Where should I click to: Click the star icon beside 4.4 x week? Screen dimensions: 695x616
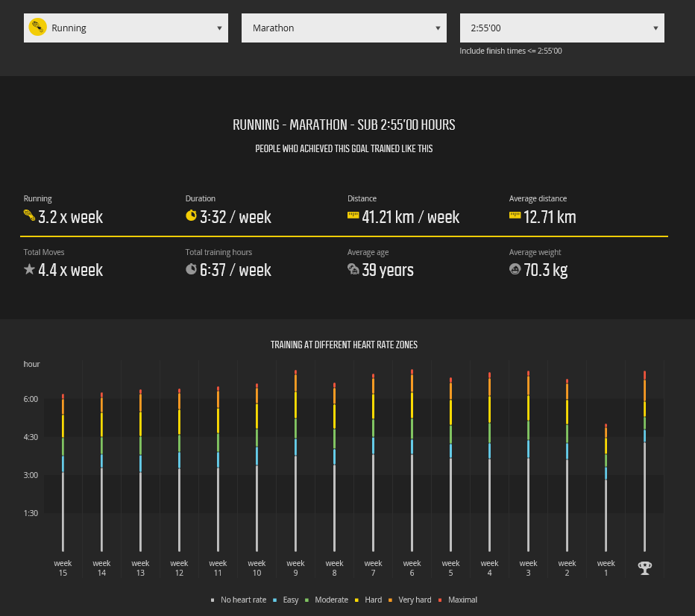(29, 269)
